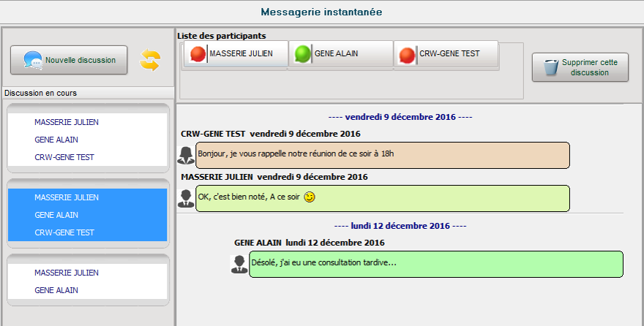Click the orange message about réunion à 18h

click(x=382, y=154)
